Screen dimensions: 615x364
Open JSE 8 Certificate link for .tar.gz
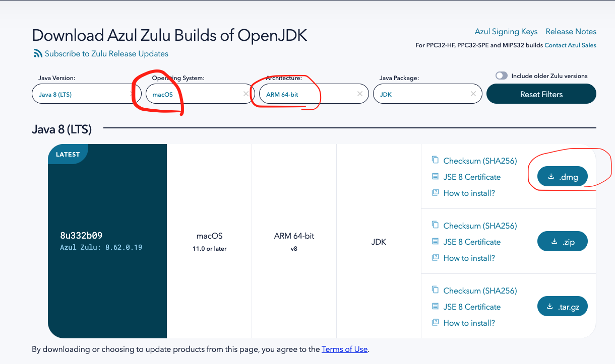[x=472, y=307]
